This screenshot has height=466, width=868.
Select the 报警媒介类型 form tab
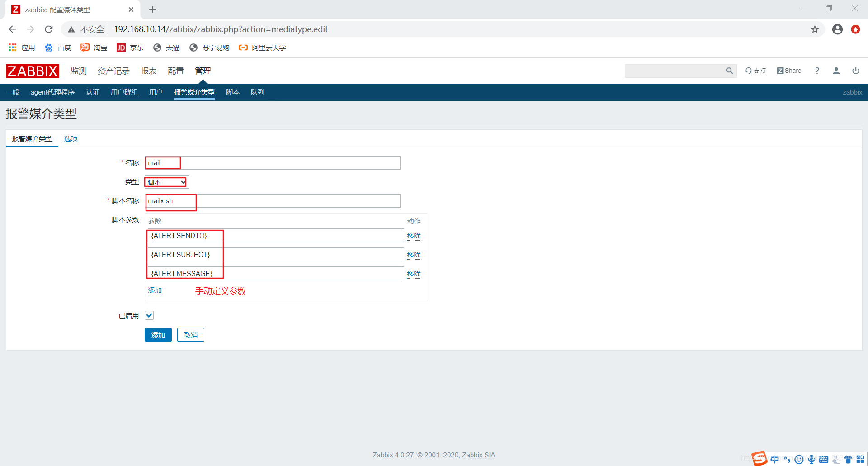(32, 139)
